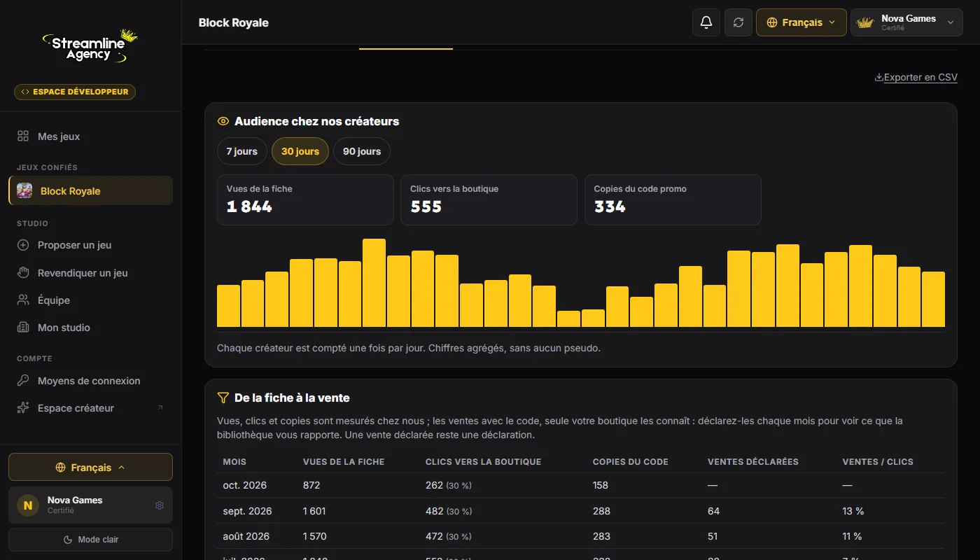980x560 pixels.
Task: Switch to Mode clair
Action: 90,540
